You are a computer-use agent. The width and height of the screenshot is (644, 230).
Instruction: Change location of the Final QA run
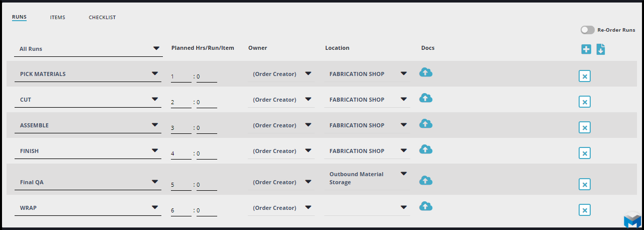point(403,174)
